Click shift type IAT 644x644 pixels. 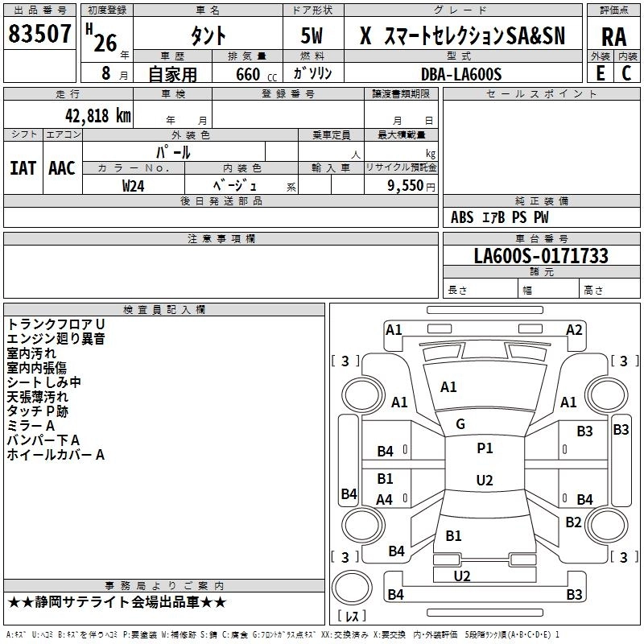[23, 168]
